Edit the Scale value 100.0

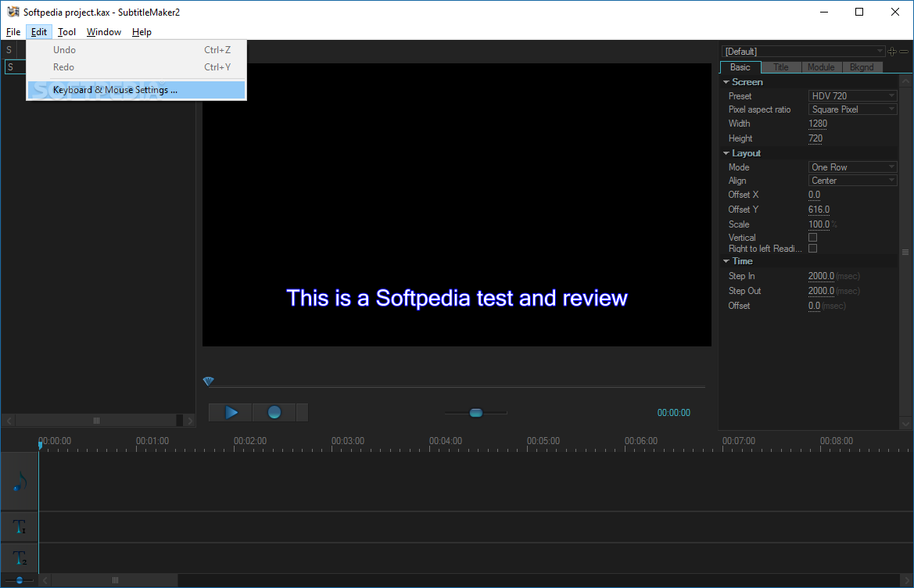coord(819,224)
